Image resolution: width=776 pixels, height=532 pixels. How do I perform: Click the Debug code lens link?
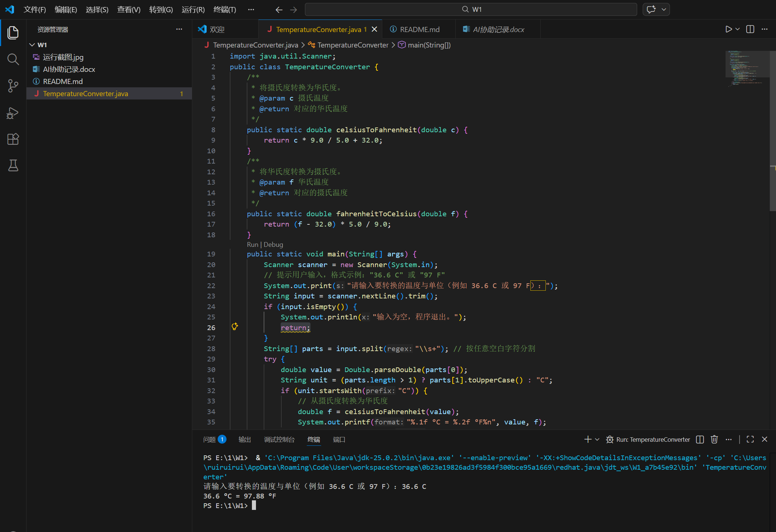[x=273, y=245]
